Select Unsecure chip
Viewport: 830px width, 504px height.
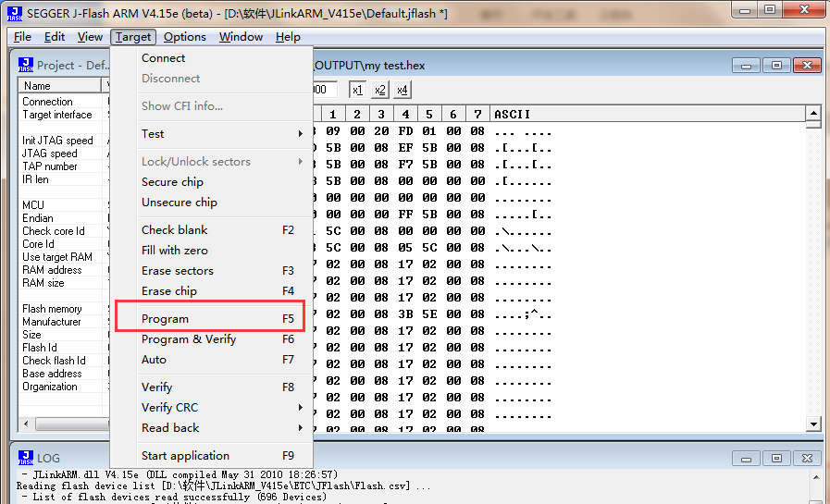coord(212,203)
